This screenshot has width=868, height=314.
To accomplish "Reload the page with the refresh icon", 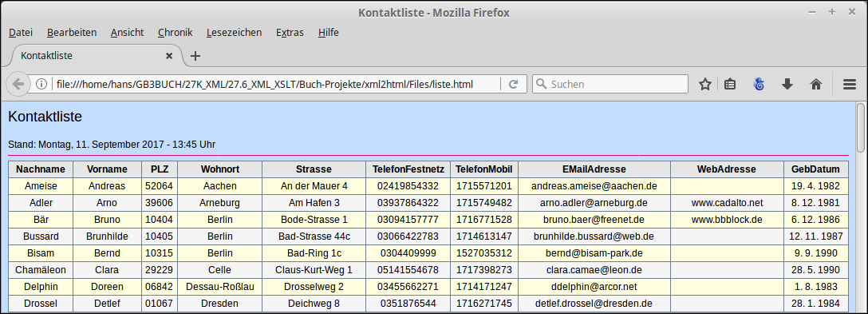I will pos(513,85).
